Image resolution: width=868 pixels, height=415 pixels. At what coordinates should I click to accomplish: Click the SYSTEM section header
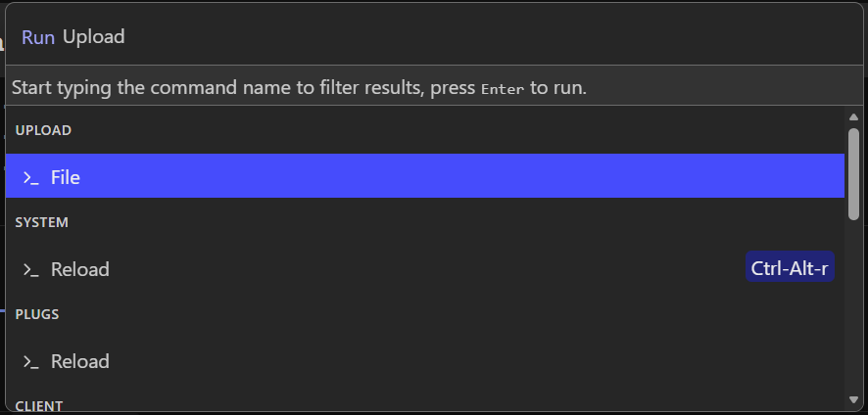(42, 222)
